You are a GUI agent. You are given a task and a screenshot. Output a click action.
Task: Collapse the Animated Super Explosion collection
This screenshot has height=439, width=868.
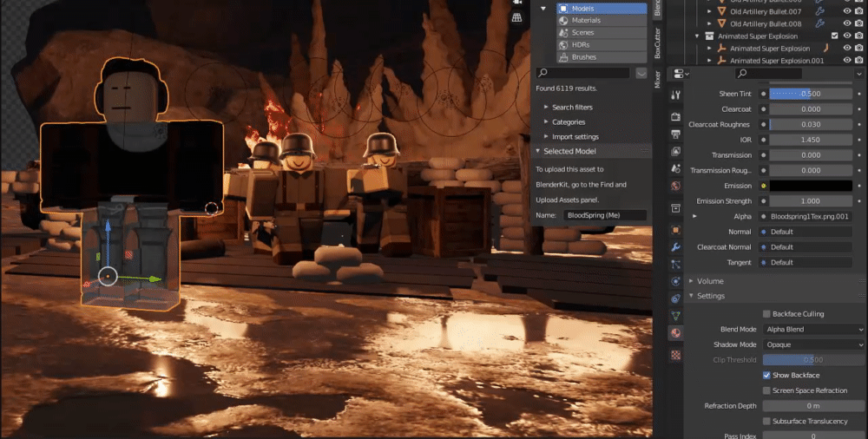pyautogui.click(x=698, y=36)
